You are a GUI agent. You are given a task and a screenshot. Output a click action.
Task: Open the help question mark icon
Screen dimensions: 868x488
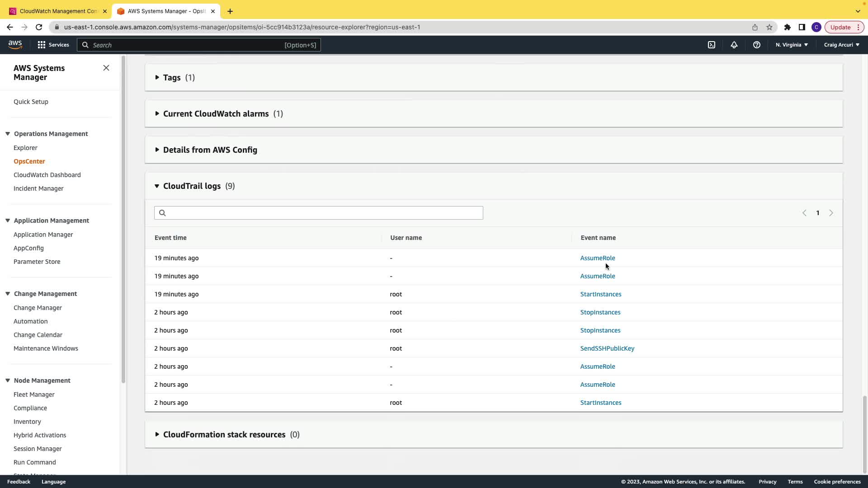point(756,45)
